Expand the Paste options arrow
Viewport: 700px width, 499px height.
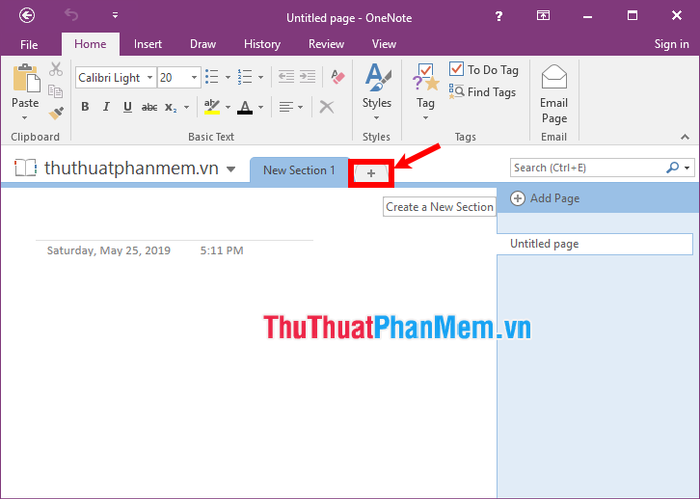[x=25, y=118]
